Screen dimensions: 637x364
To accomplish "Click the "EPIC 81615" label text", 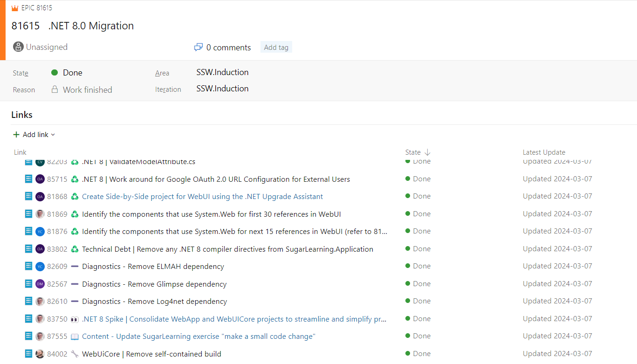I will tap(37, 8).
